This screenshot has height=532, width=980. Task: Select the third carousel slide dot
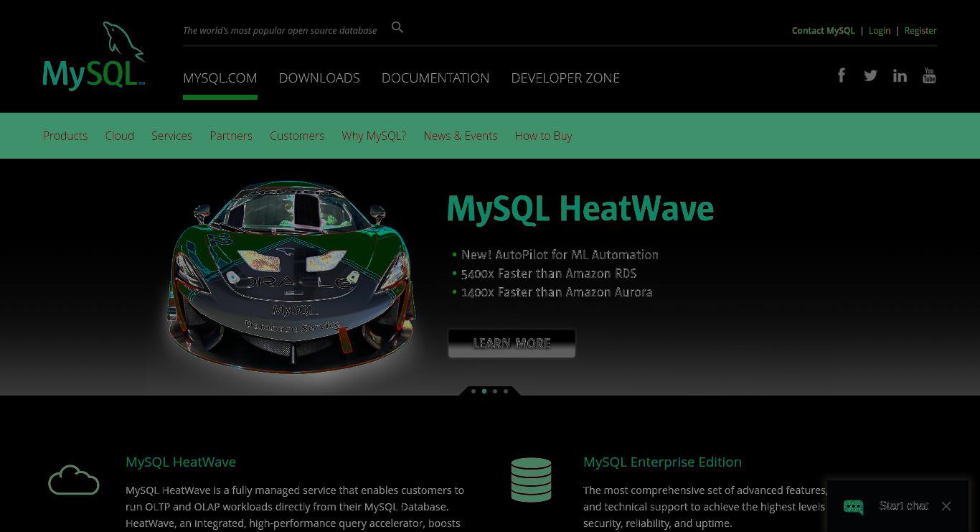pos(495,391)
